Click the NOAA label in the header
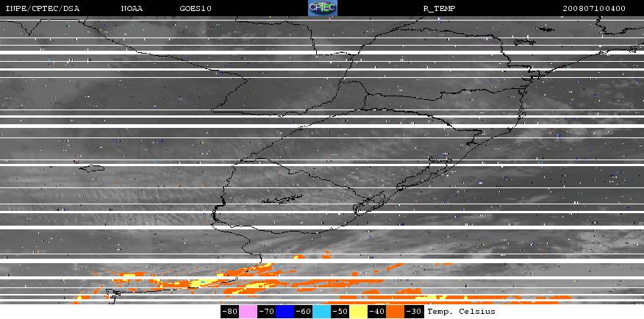 click(x=132, y=8)
